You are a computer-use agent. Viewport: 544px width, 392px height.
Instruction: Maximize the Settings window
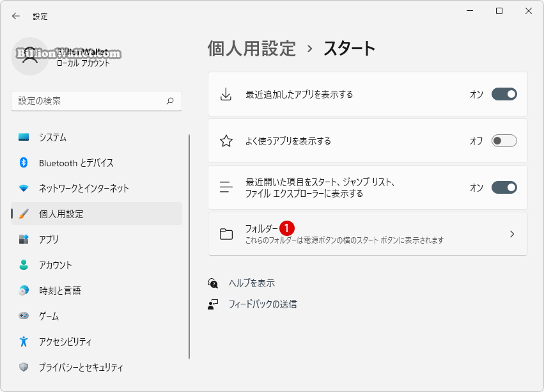[x=499, y=11]
